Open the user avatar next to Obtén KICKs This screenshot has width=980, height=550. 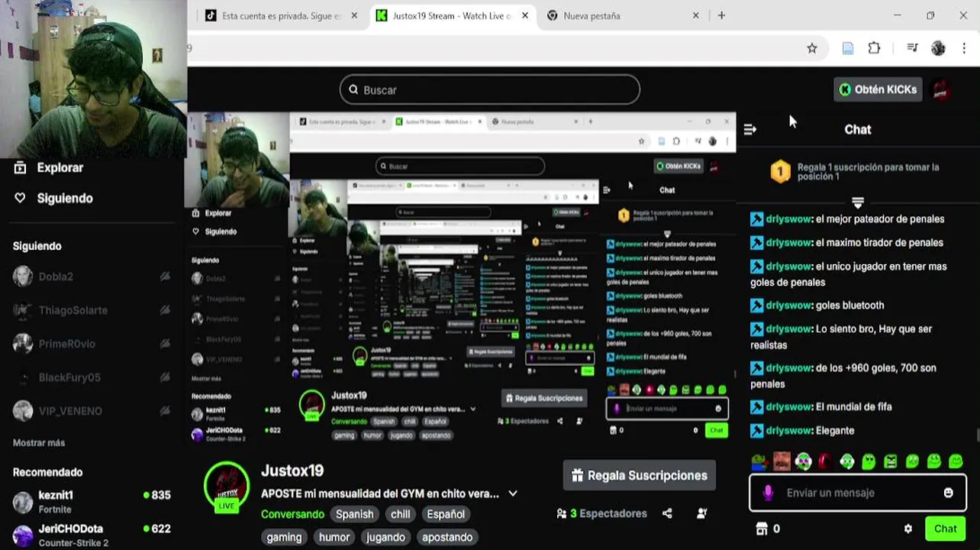coord(942,89)
